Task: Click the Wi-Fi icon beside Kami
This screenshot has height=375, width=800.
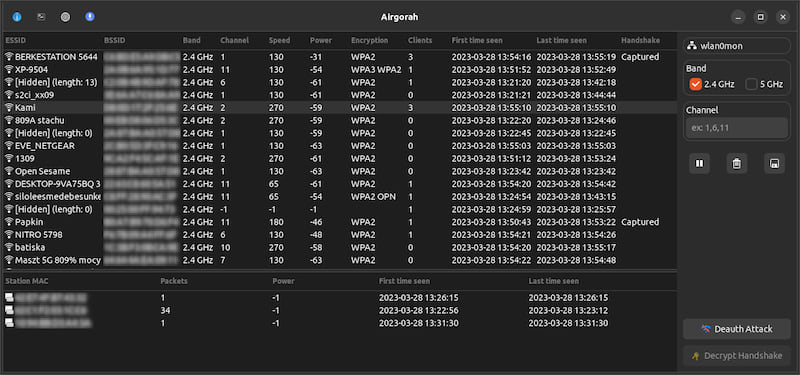Action: coord(9,108)
